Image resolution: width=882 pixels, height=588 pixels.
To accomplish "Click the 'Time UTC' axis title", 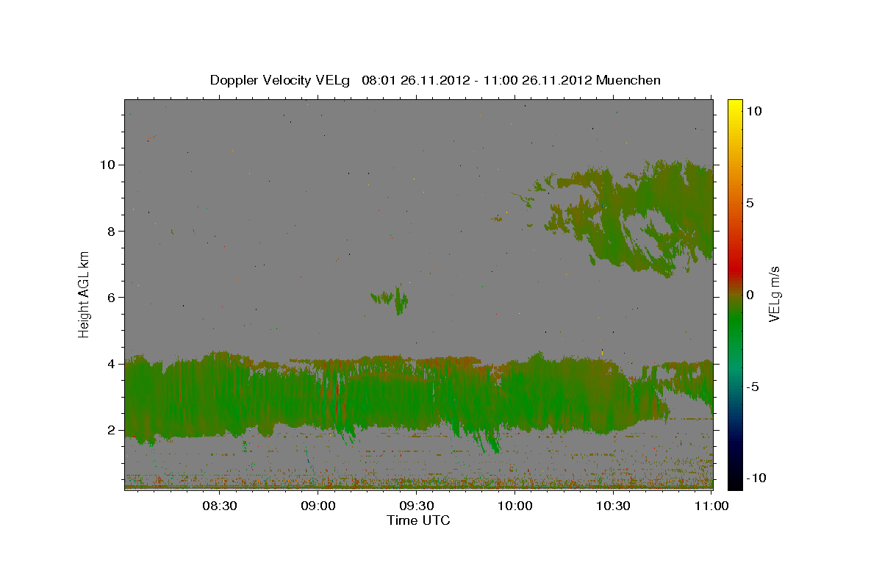I will [x=418, y=520].
